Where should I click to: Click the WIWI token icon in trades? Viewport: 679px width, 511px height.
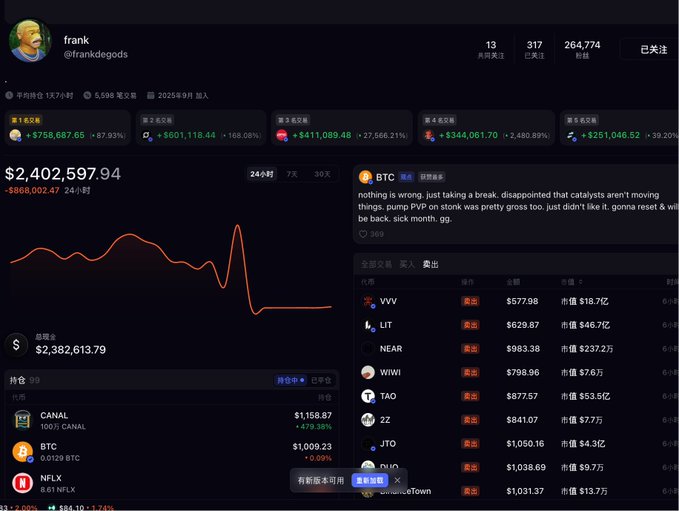[368, 372]
